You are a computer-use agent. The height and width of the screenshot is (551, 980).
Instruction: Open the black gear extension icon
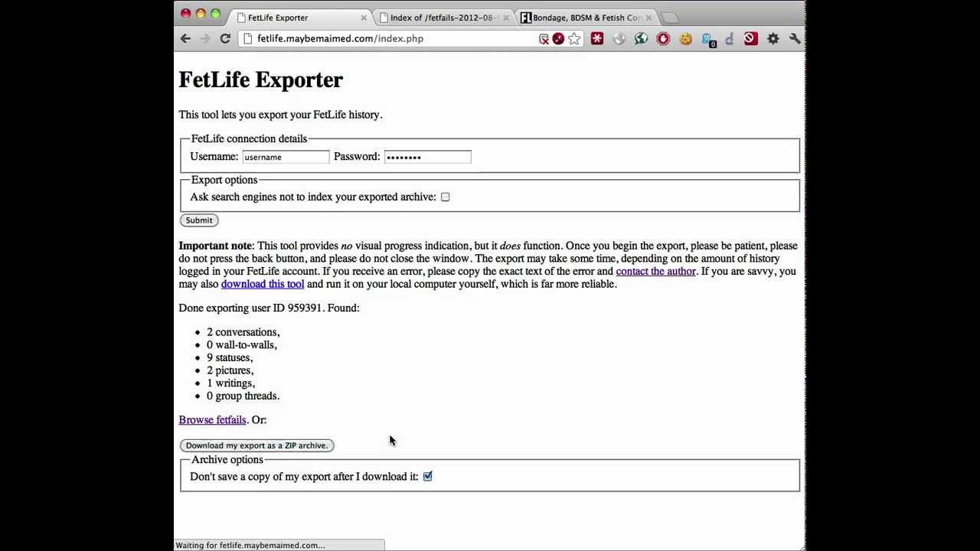[x=773, y=38]
